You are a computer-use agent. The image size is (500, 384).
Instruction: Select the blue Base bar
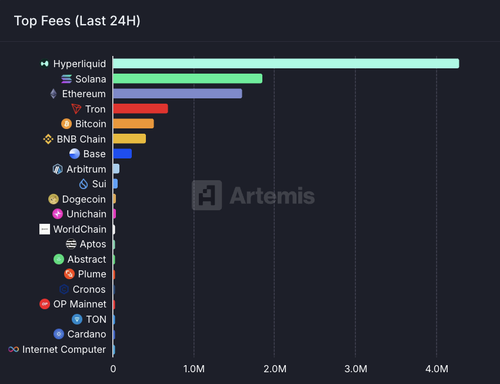(x=122, y=154)
